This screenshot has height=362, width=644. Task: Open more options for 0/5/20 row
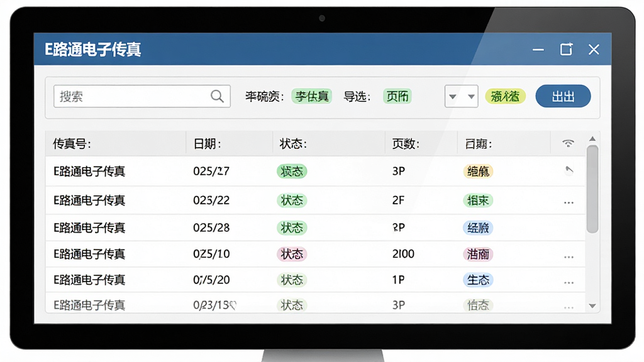pos(569,282)
